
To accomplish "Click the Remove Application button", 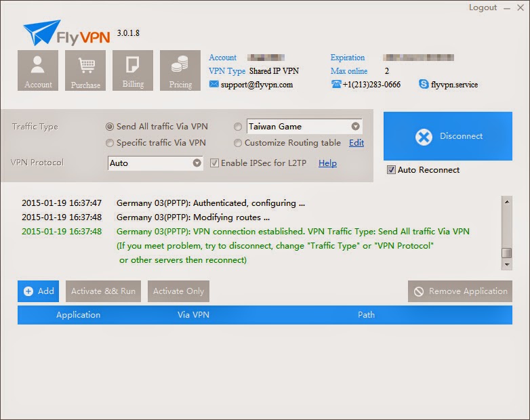I will click(x=460, y=291).
